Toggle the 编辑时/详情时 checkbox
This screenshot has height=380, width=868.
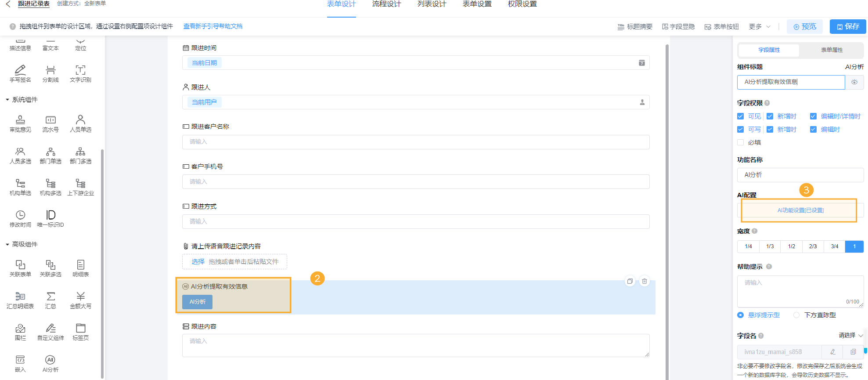[x=813, y=116]
